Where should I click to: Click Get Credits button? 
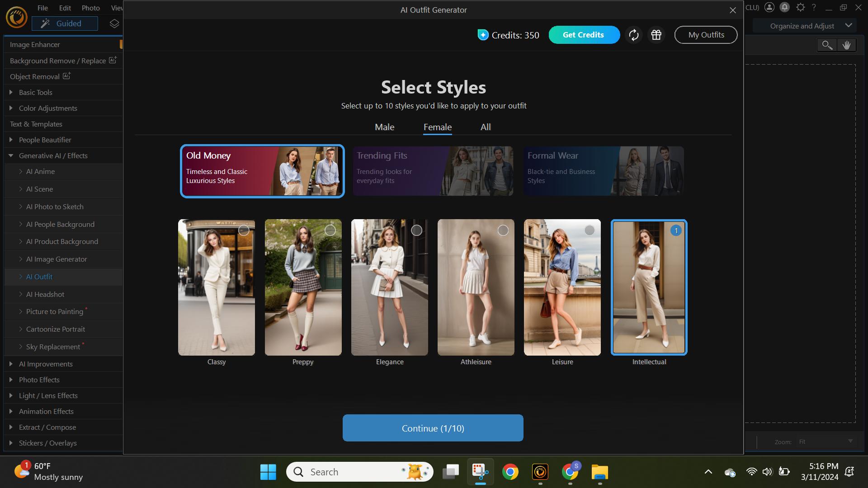(584, 35)
